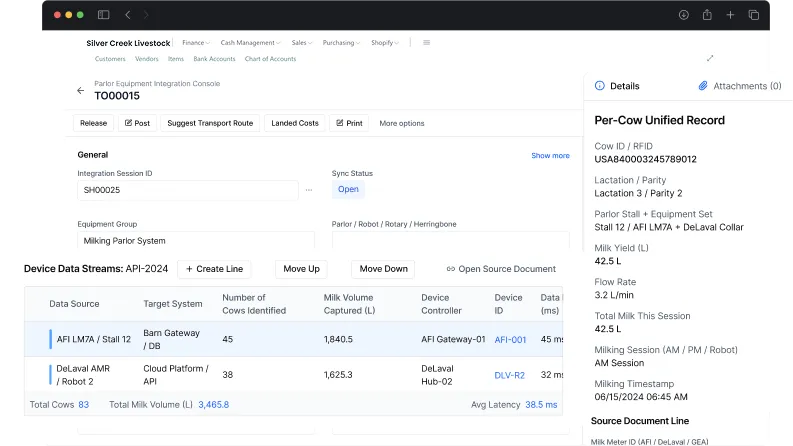793x446 pixels.
Task: Click the browser downloads icon
Action: [x=684, y=15]
